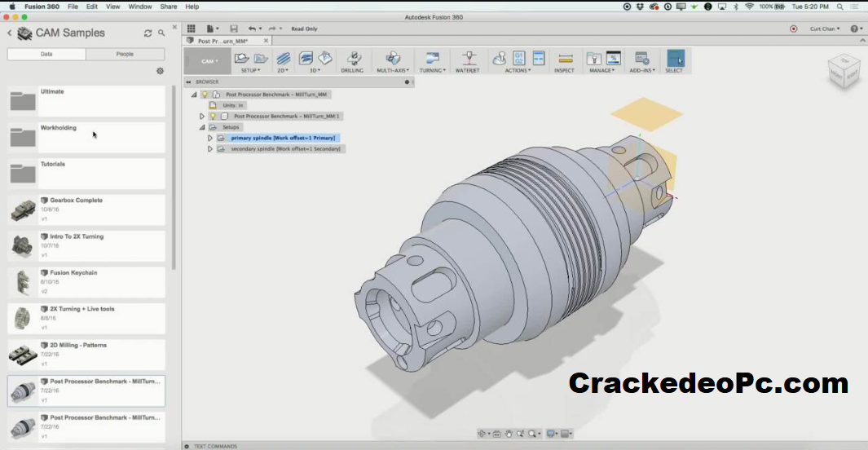Select the Drilling tool icon
Viewport: 868px width, 450px height.
tap(353, 58)
